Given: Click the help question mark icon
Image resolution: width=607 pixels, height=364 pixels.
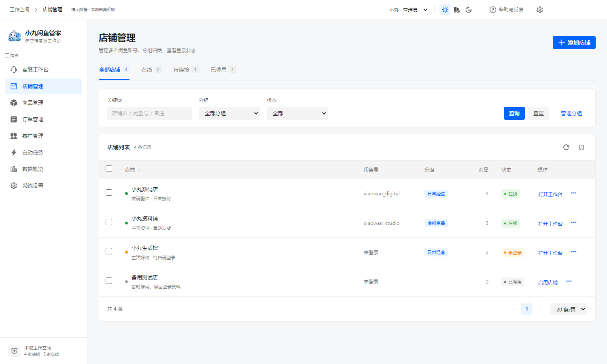Looking at the screenshot, I should coord(492,10).
